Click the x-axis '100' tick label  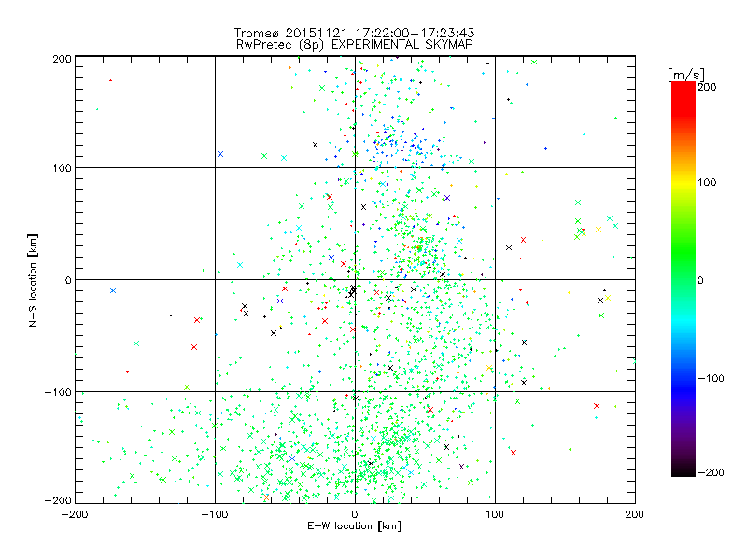[495, 514]
